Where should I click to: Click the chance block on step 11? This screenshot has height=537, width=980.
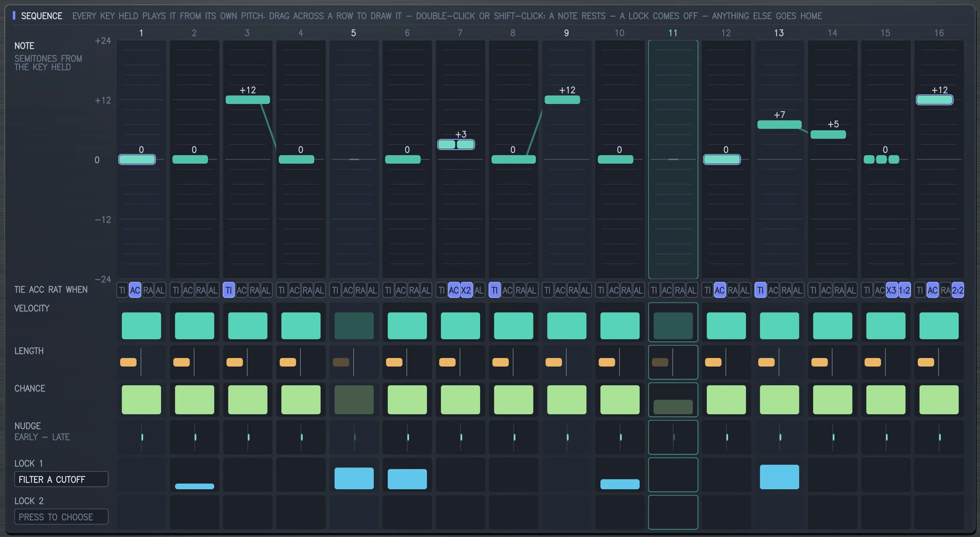(673, 407)
